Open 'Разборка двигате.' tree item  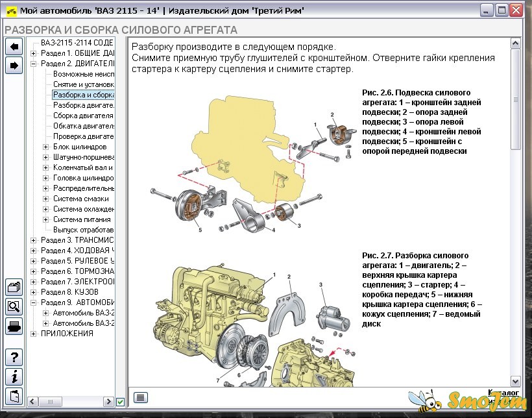(84, 105)
